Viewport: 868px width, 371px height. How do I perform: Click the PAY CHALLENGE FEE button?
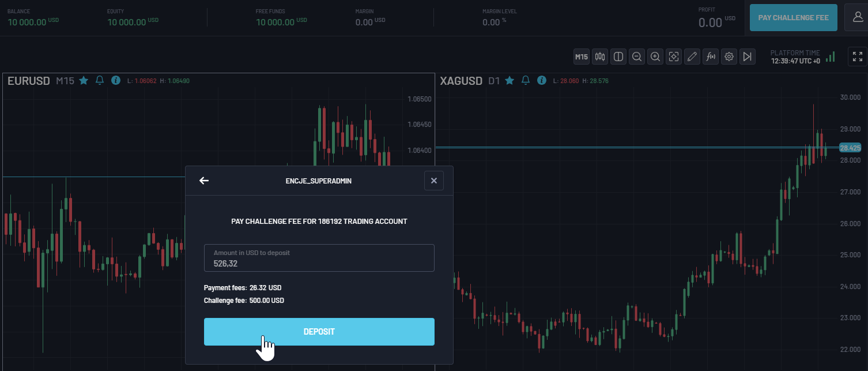click(x=793, y=17)
